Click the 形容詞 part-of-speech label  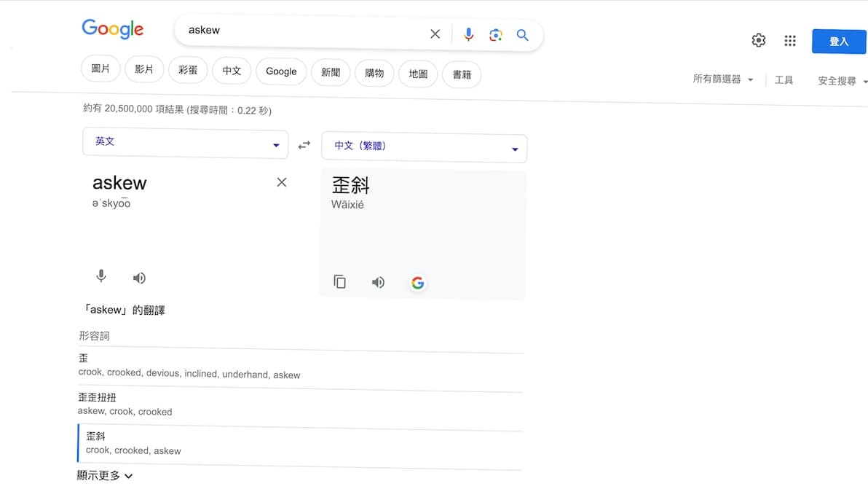94,336
